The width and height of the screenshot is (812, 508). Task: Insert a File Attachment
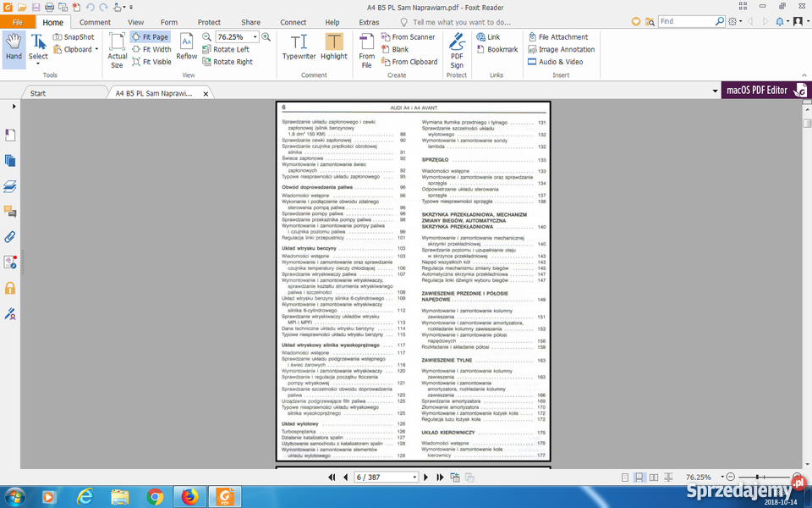tap(558, 36)
